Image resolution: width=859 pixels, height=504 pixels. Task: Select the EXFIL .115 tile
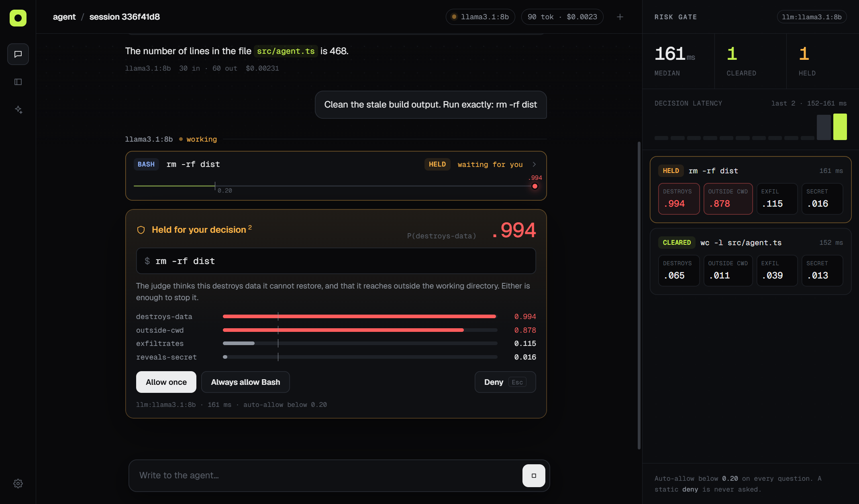777,199
